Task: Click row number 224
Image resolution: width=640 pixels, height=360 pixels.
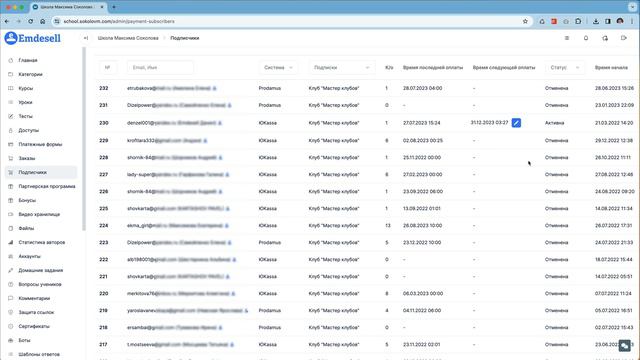Action: pos(104,225)
